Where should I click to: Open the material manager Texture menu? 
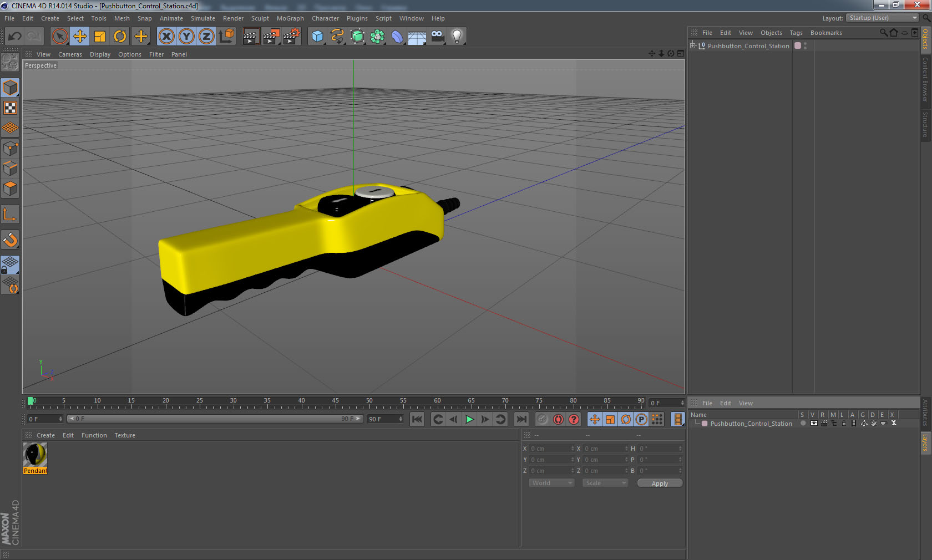pyautogui.click(x=125, y=435)
